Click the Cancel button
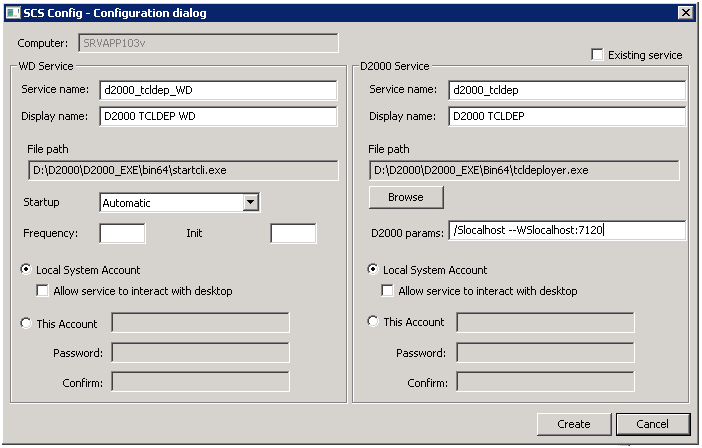 pyautogui.click(x=653, y=424)
